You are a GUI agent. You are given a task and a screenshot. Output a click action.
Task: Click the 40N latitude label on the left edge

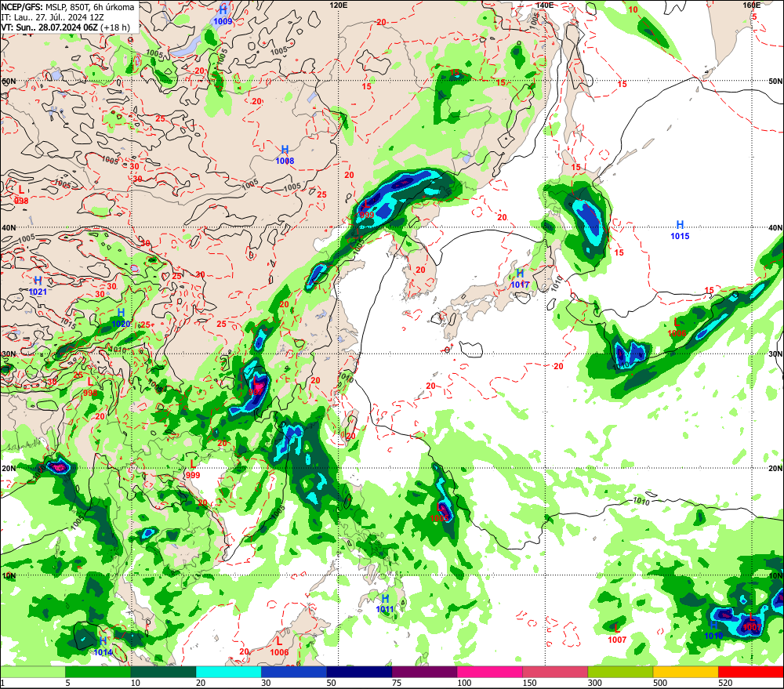[9, 228]
